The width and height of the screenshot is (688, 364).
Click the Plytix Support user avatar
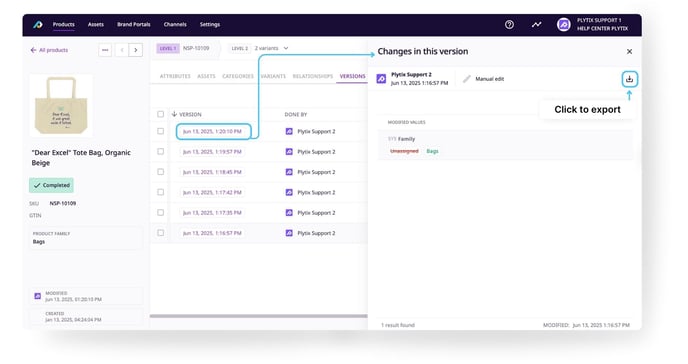(x=563, y=25)
